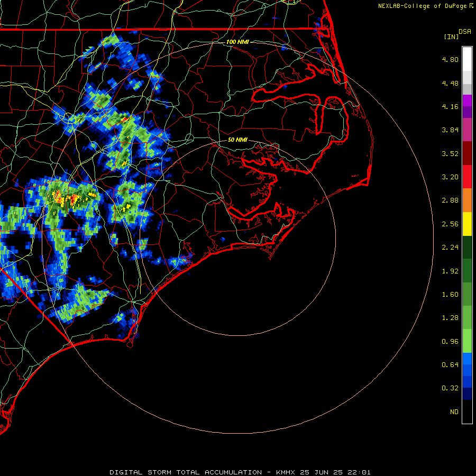
Task: Click the 22:01 time stamp
Action: [360, 472]
